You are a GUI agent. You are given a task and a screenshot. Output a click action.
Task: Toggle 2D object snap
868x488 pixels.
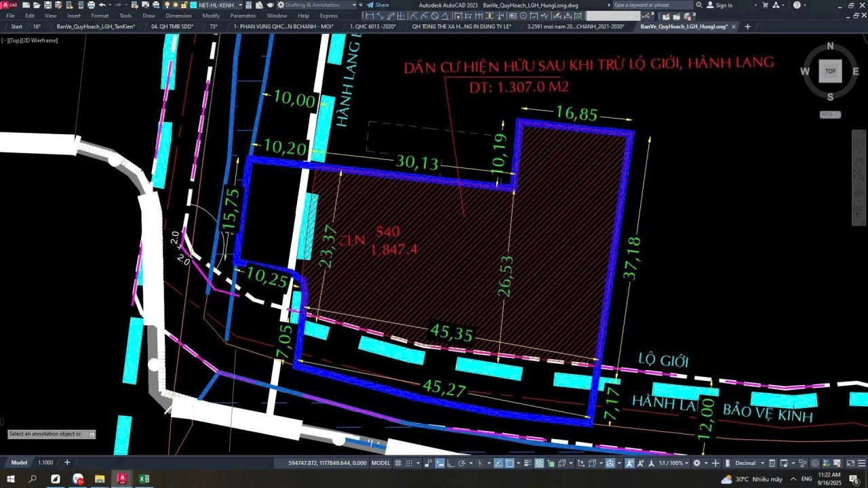point(510,463)
